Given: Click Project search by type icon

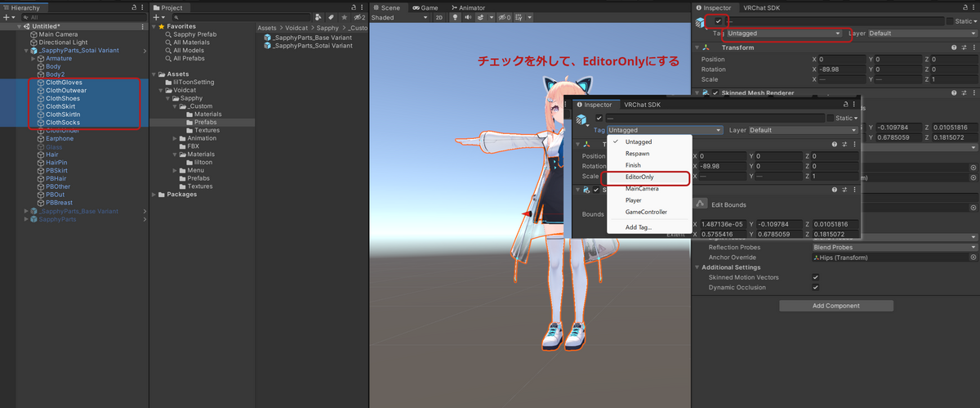Looking at the screenshot, I should 318,17.
